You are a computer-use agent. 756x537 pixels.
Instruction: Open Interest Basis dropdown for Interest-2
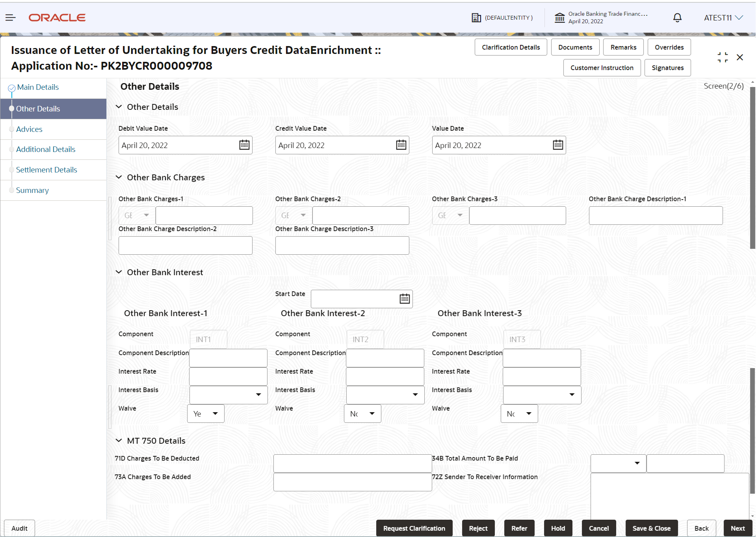pos(385,395)
